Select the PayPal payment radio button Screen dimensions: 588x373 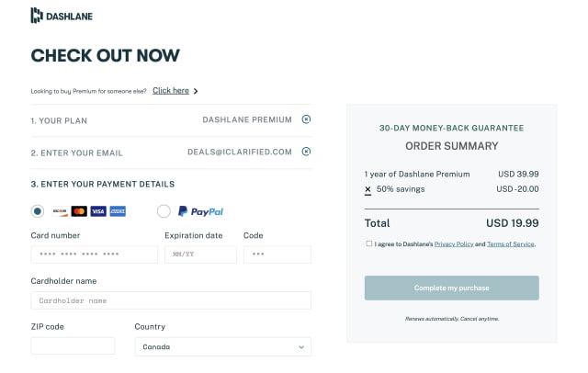tap(164, 211)
